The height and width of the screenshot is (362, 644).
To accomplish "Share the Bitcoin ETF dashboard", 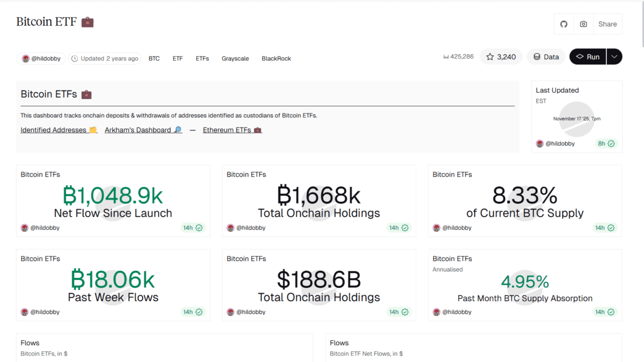I will 608,24.
